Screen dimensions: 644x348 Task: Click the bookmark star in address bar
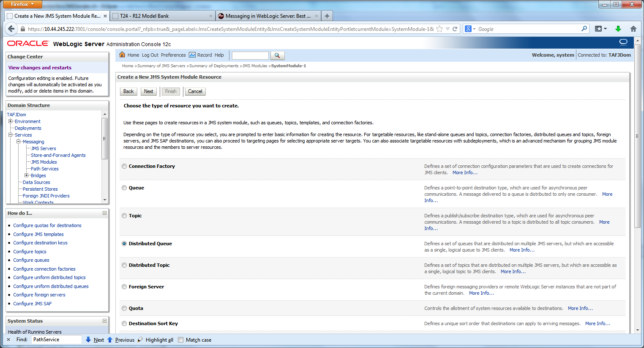[x=439, y=29]
